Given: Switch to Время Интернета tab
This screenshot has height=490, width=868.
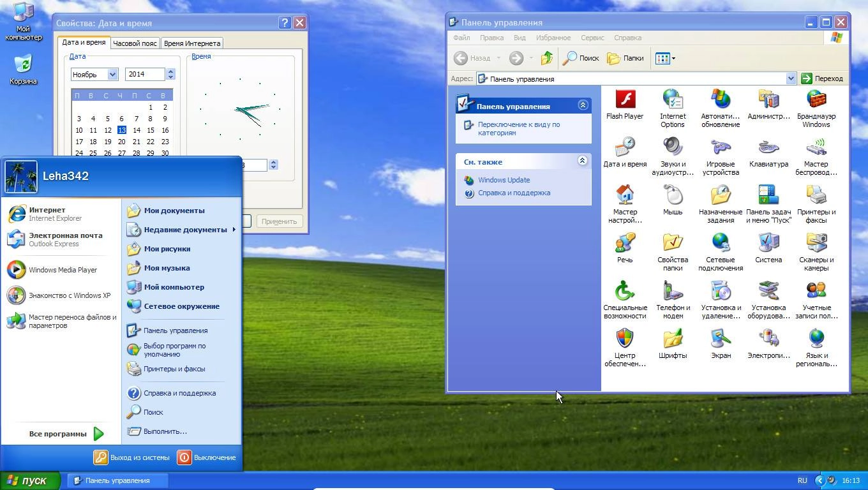Looking at the screenshot, I should (192, 43).
